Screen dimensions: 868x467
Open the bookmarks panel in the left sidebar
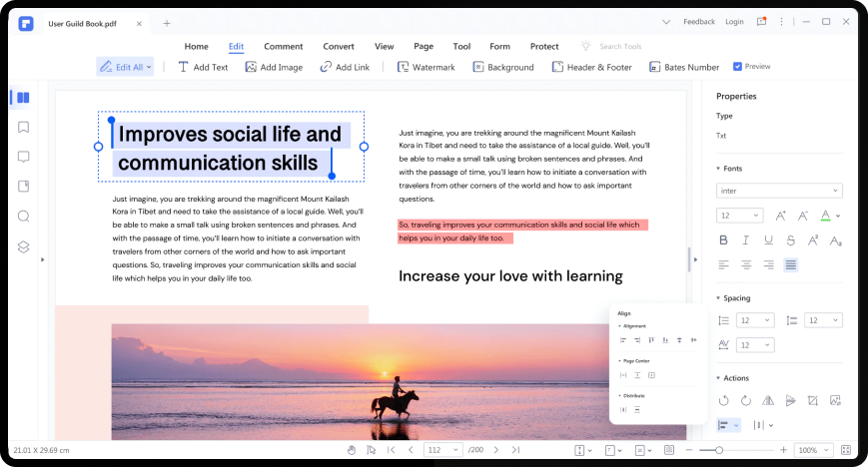pos(23,128)
